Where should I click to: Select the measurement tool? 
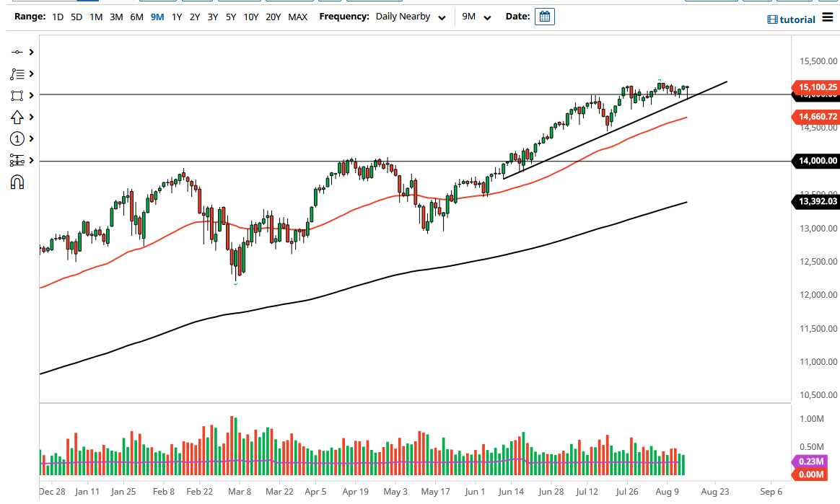pyautogui.click(x=17, y=160)
